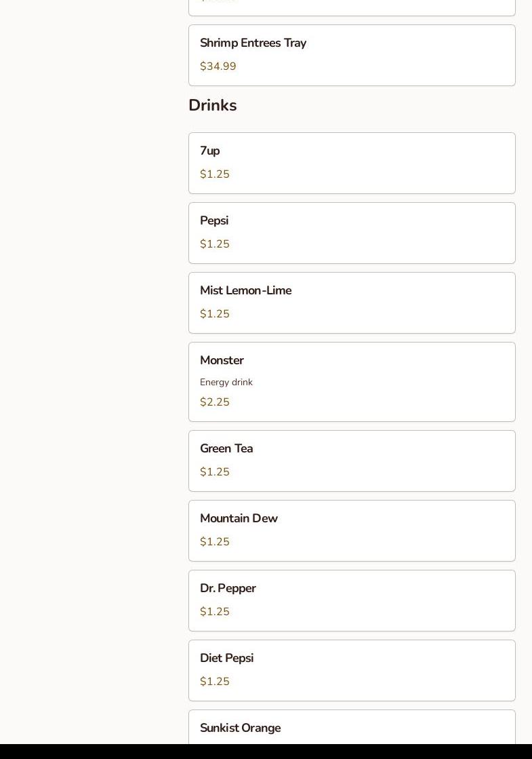
Task: Add the regular Pepsi drink item
Action: (x=351, y=233)
